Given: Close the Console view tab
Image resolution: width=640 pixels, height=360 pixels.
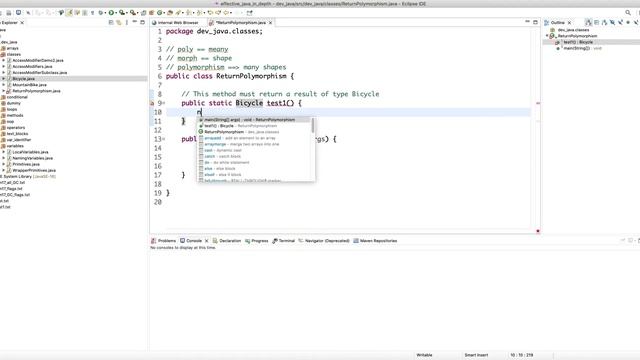Looking at the screenshot, I should pyautogui.click(x=207, y=241).
